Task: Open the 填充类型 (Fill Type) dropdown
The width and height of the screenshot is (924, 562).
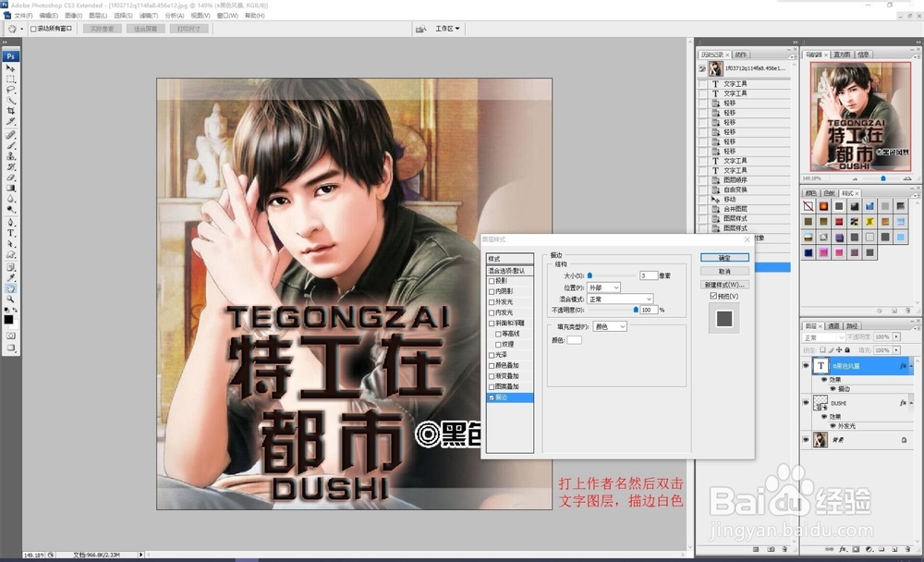Action: pos(610,326)
